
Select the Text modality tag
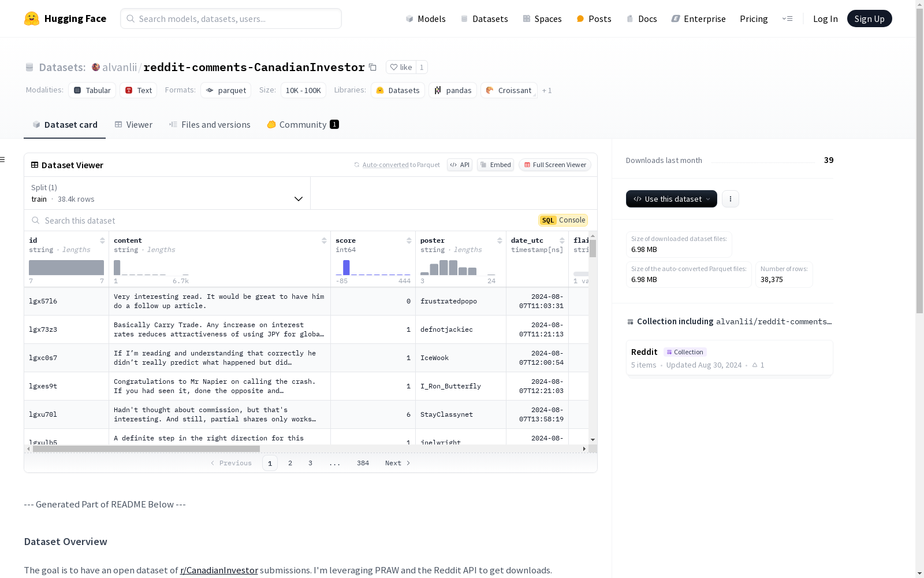(x=139, y=90)
